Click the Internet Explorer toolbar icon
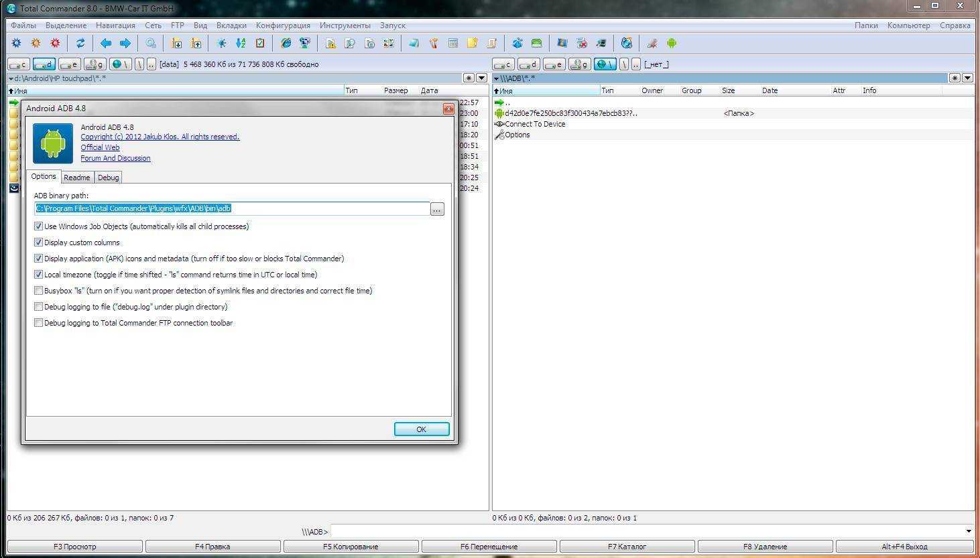Screen dimensions: 980x558 point(286,44)
